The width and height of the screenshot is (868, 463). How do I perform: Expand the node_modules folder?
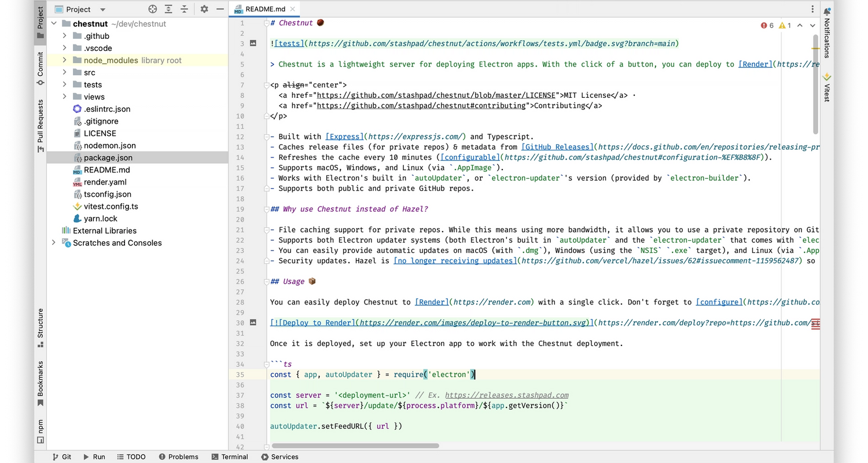[64, 60]
